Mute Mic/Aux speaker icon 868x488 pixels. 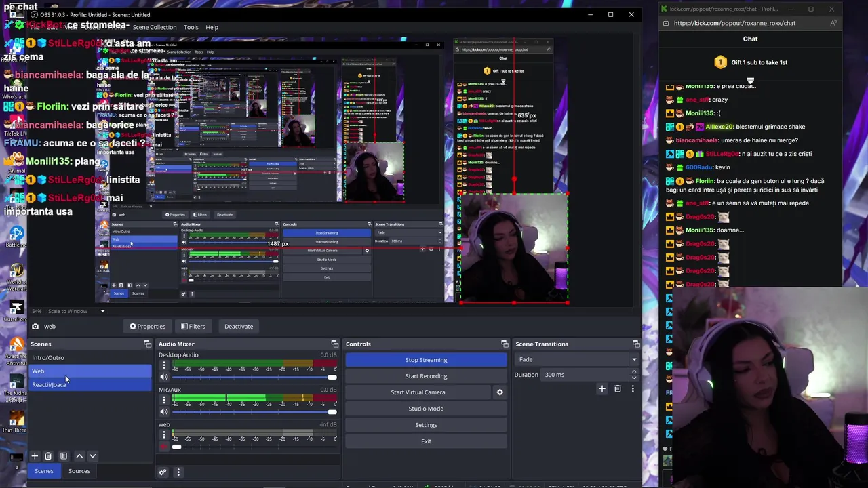pyautogui.click(x=163, y=411)
